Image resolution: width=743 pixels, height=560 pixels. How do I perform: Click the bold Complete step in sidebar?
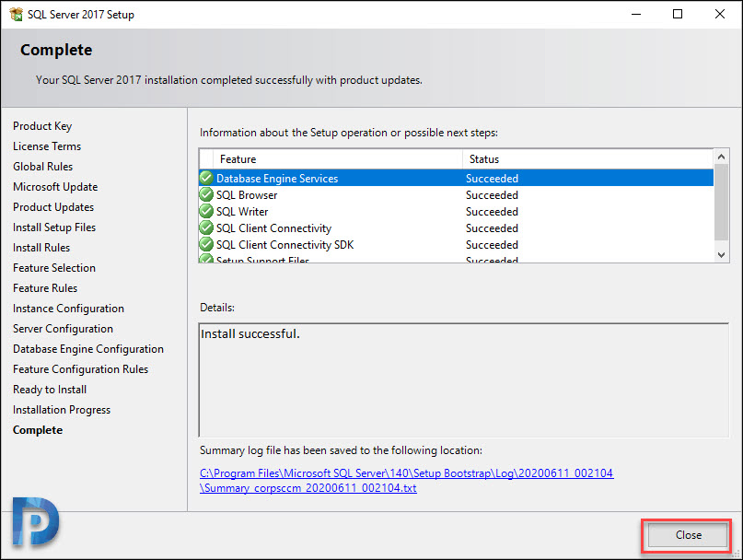(38, 430)
